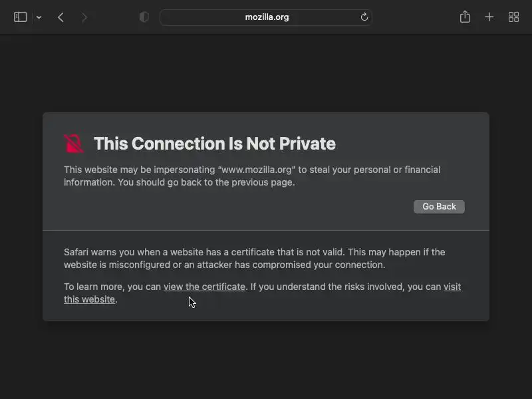
Task: Open the Privacy Report shield icon
Action: point(144,17)
